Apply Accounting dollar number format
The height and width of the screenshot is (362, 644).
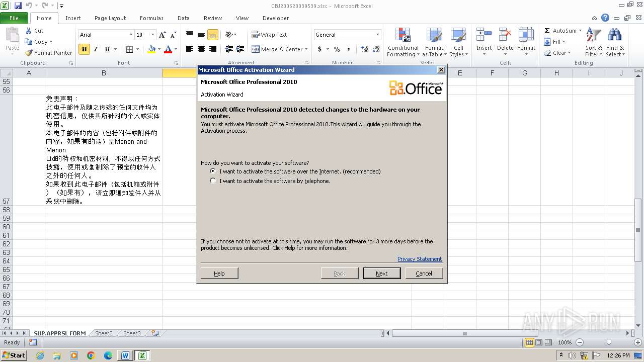319,49
